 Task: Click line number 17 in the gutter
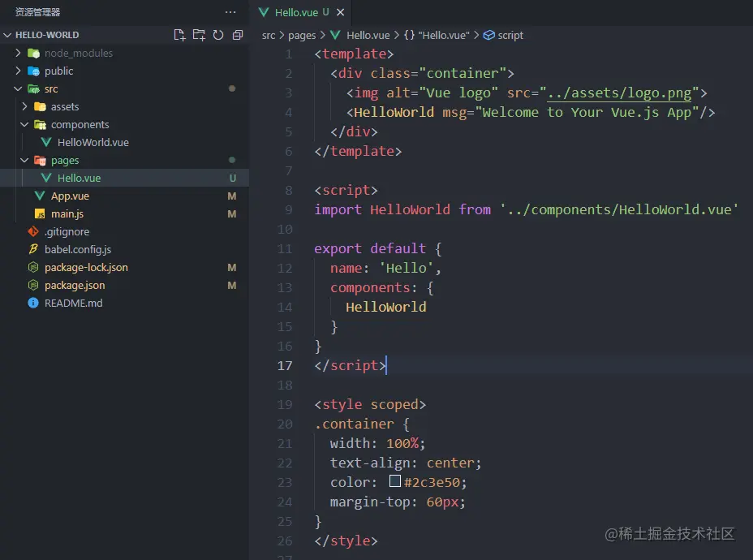[285, 365]
